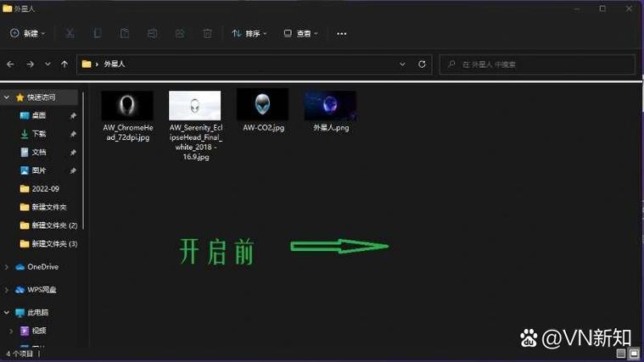
Task: Click the navigation pane scrollbar
Action: (x=83, y=160)
